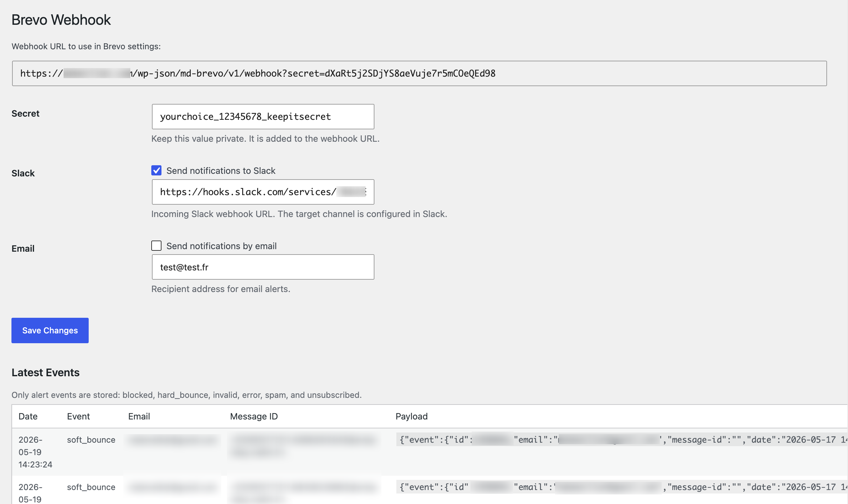Click the Date column header
The width and height of the screenshot is (848, 504).
28,416
